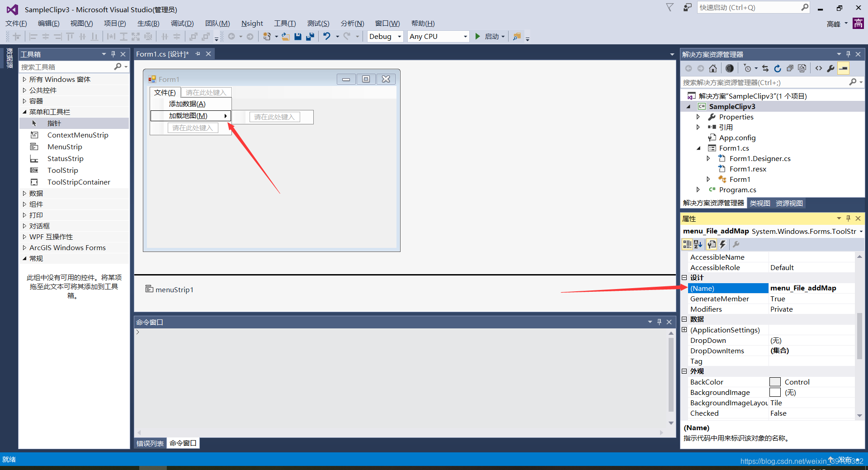Click the BackColor color swatch
This screenshot has width=868, height=470.
click(775, 382)
